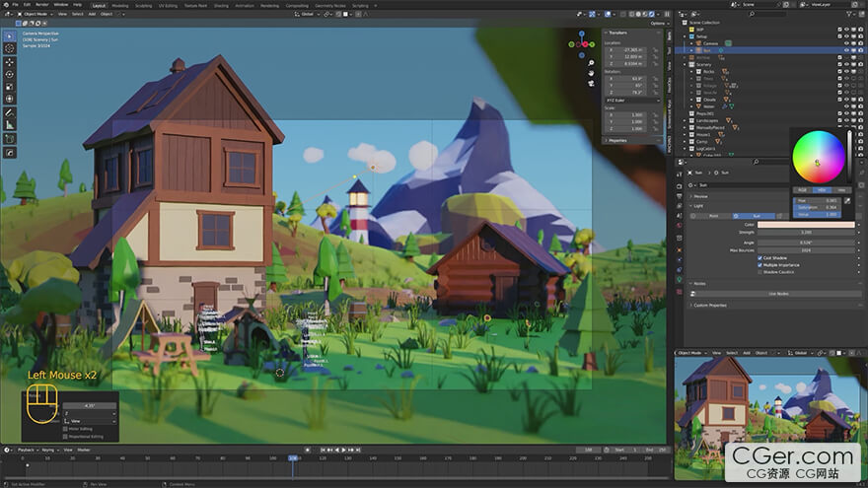
Task: Switch to the Shading workspace tab
Action: coord(221,5)
